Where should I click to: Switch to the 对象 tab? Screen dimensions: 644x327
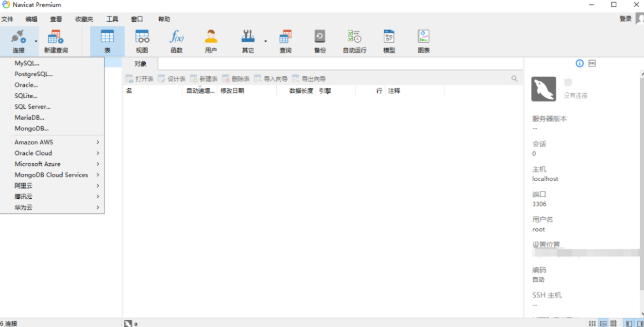pyautogui.click(x=140, y=64)
